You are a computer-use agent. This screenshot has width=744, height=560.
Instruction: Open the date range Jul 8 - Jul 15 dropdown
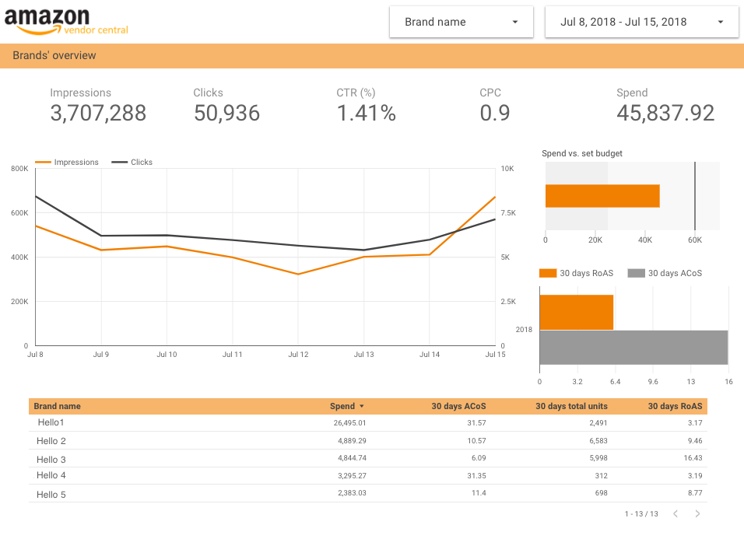641,22
